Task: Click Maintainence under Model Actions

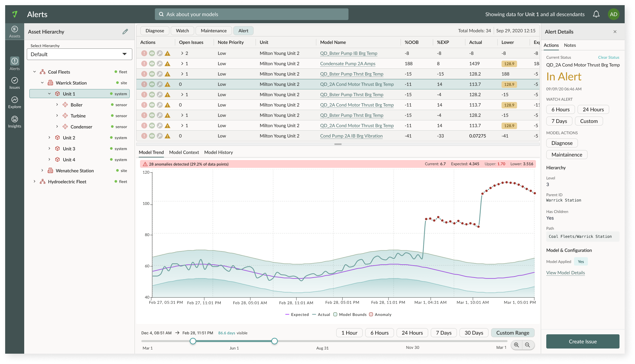Action: click(567, 155)
